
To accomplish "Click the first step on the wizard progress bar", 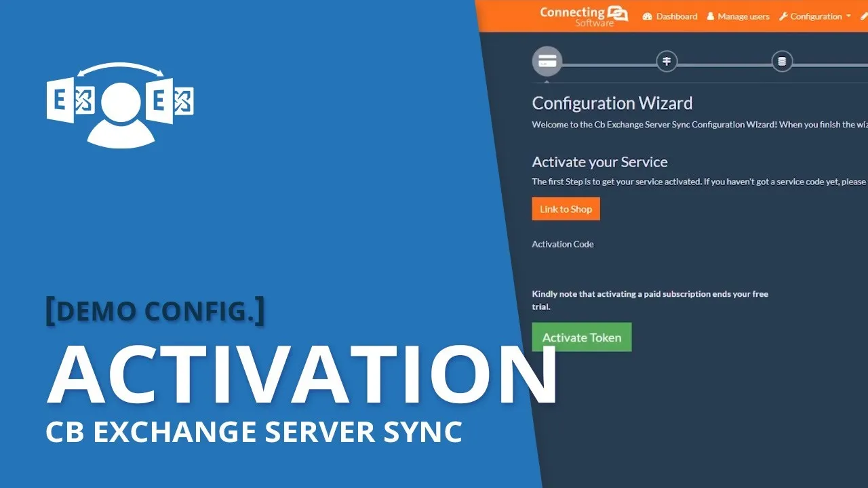I will click(x=547, y=61).
